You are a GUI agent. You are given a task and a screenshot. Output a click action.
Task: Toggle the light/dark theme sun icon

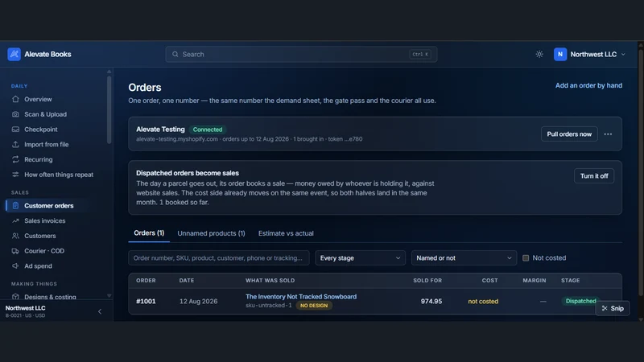click(539, 54)
